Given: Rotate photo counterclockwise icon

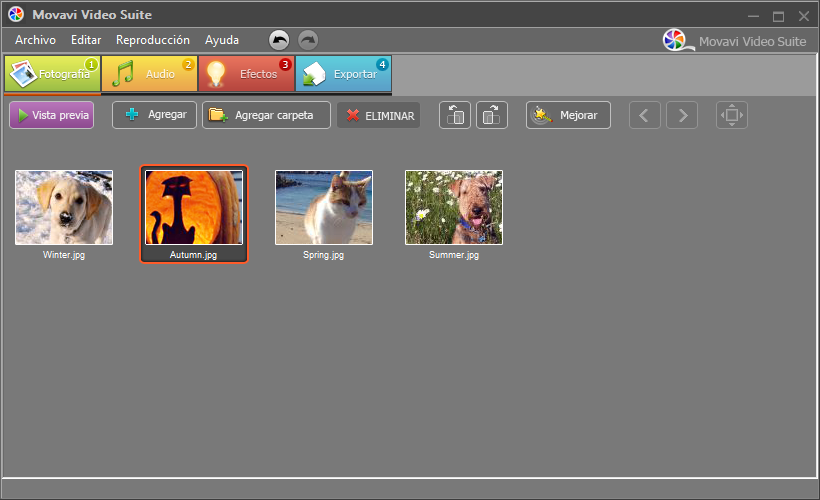Looking at the screenshot, I should [455, 115].
